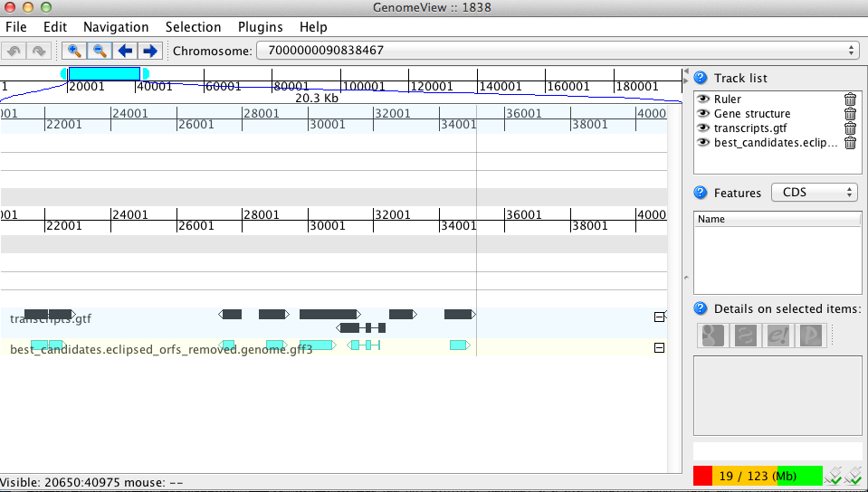Click cyan ORF with intron lines
868x492 pixels.
[364, 345]
